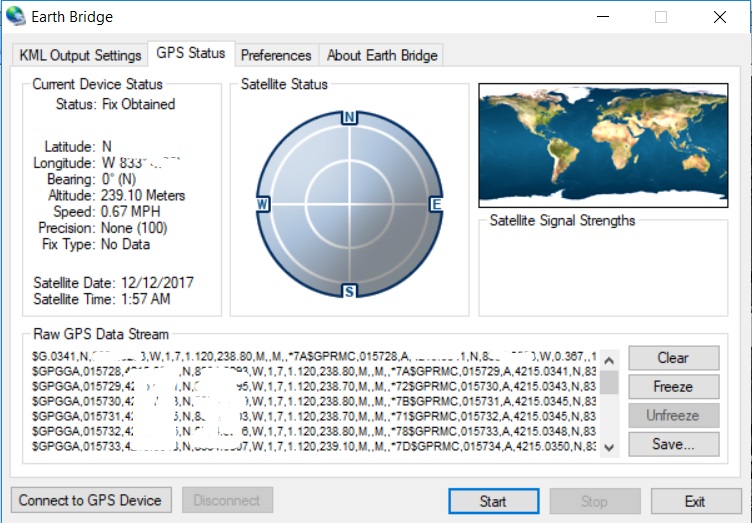
Task: Click the E marker on the satellite compass
Action: click(x=436, y=205)
